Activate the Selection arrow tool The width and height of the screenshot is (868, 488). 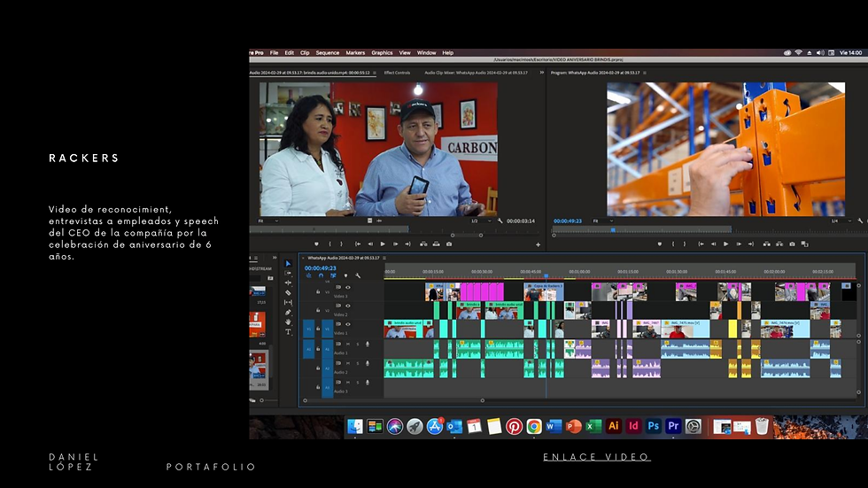(x=288, y=263)
